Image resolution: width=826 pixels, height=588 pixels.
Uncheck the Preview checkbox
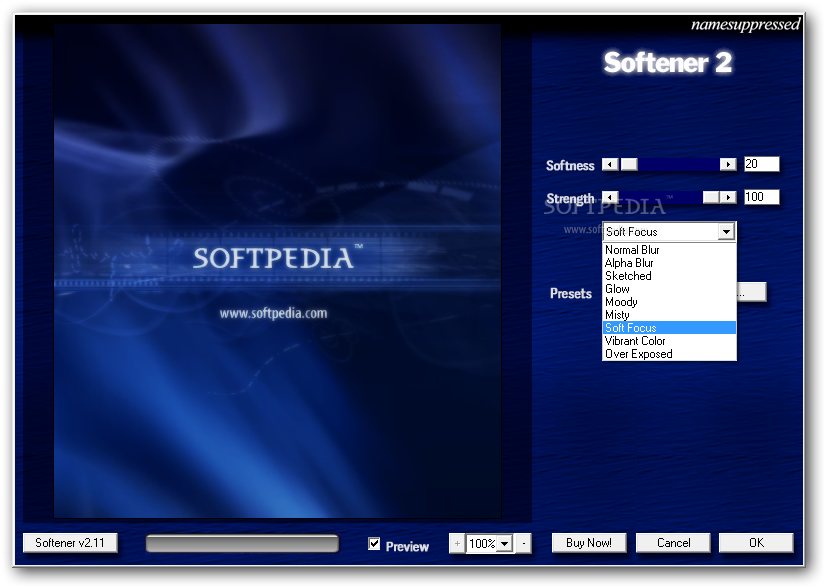(x=374, y=544)
